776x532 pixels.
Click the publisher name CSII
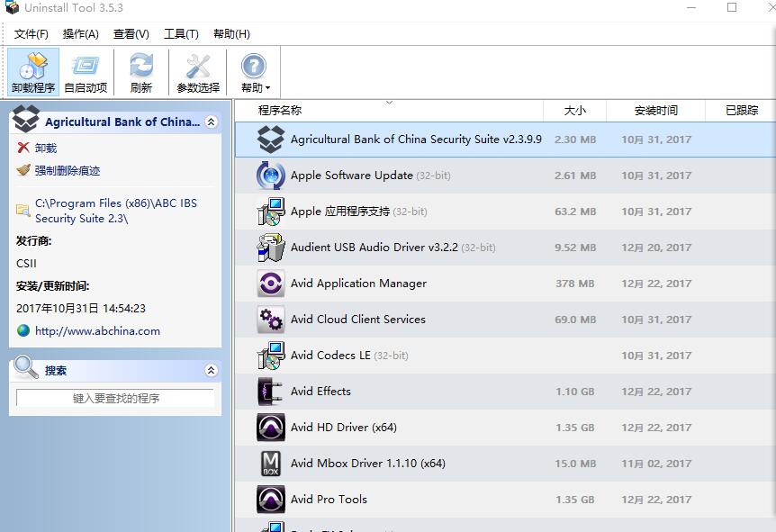pos(26,263)
